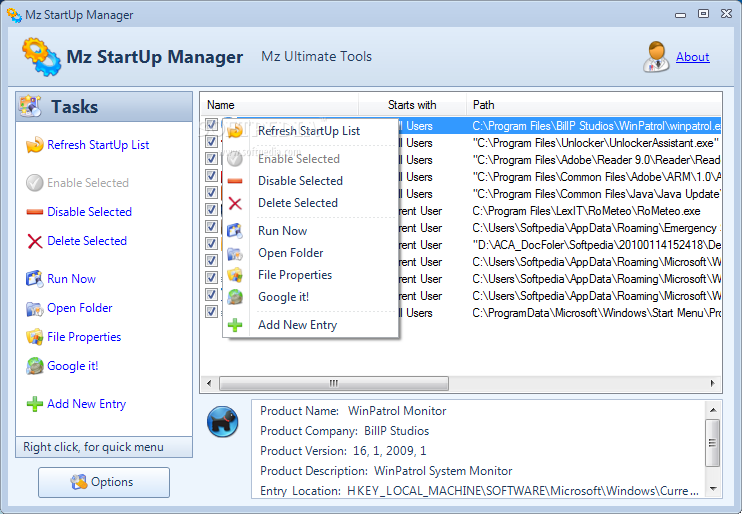Click the person icon beside About

tap(656, 57)
